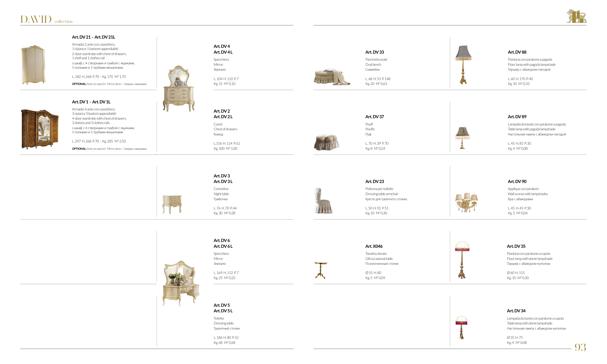The width and height of the screenshot is (607, 364).
Task: Click the wall sconce DV 90 image
Action: (466, 202)
